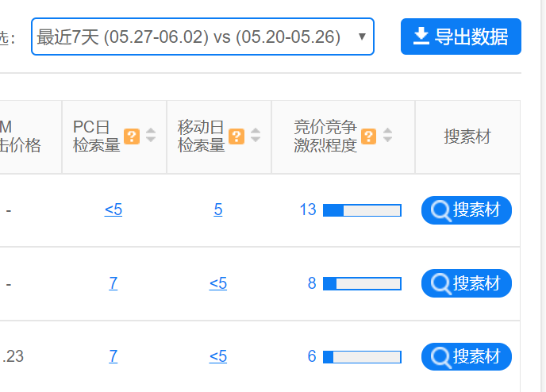Click the second row's 搜素材 button
This screenshot has width=546, height=392.
(467, 283)
